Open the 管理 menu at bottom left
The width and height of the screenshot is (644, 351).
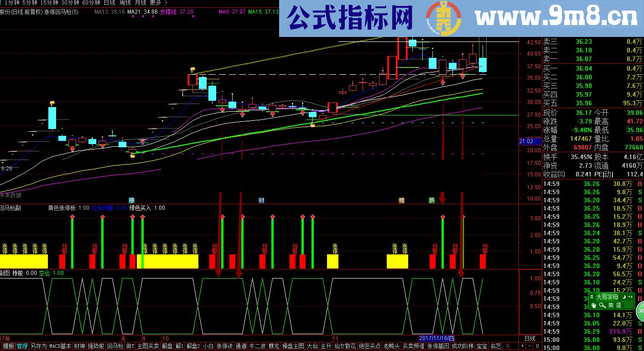point(22,346)
